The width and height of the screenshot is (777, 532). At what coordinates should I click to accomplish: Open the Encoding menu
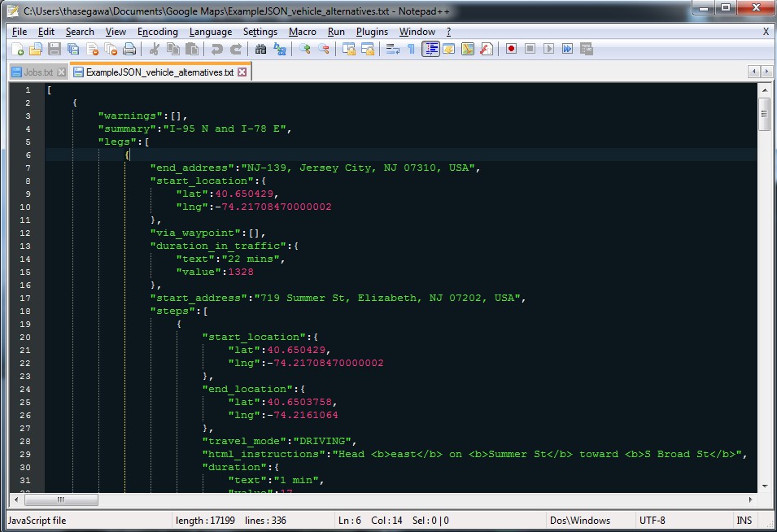[158, 32]
